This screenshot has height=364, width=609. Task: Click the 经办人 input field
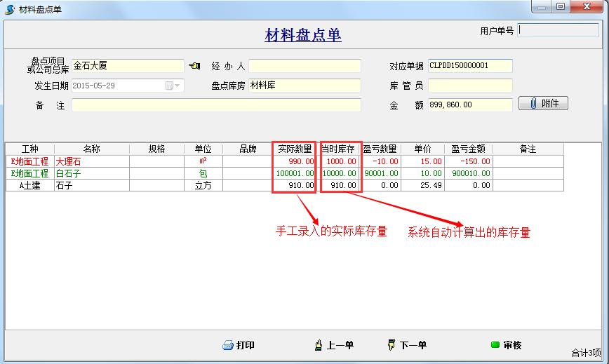(x=304, y=66)
